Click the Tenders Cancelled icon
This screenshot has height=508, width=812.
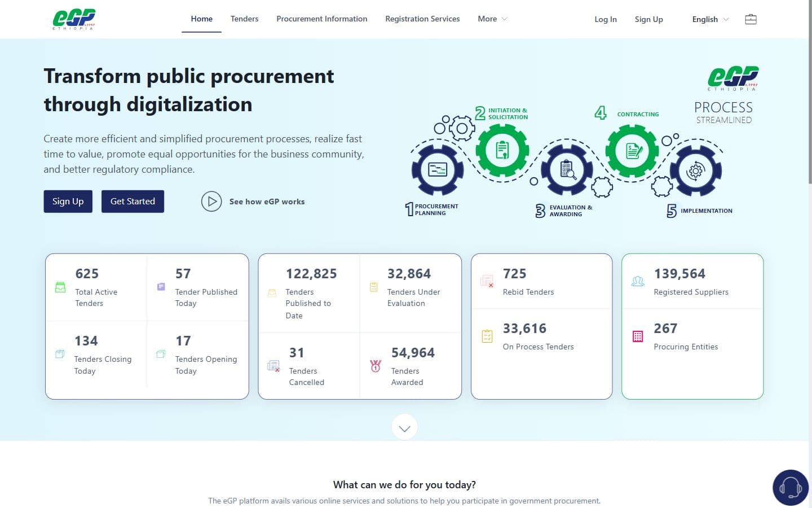[273, 366]
